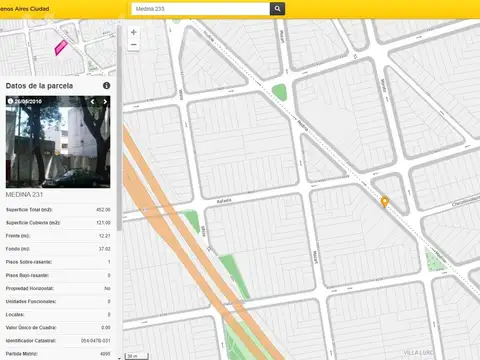Screen dimensions: 480x360
Task: Click the VILLA LURO neighborhood label
Action: (419, 352)
